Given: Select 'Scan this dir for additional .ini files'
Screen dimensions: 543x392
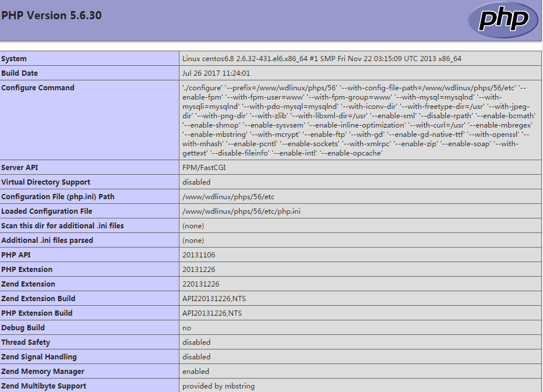Looking at the screenshot, I should tap(62, 226).
